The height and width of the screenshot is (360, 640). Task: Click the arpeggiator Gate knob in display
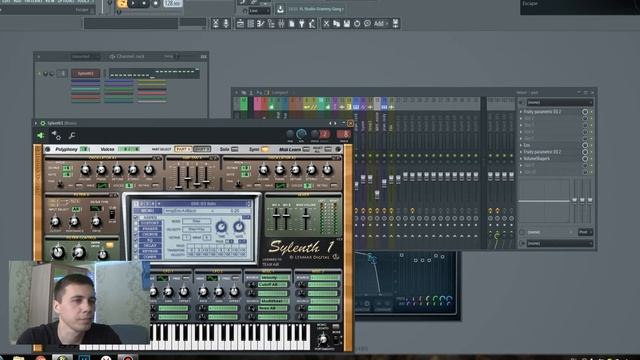coord(239,227)
